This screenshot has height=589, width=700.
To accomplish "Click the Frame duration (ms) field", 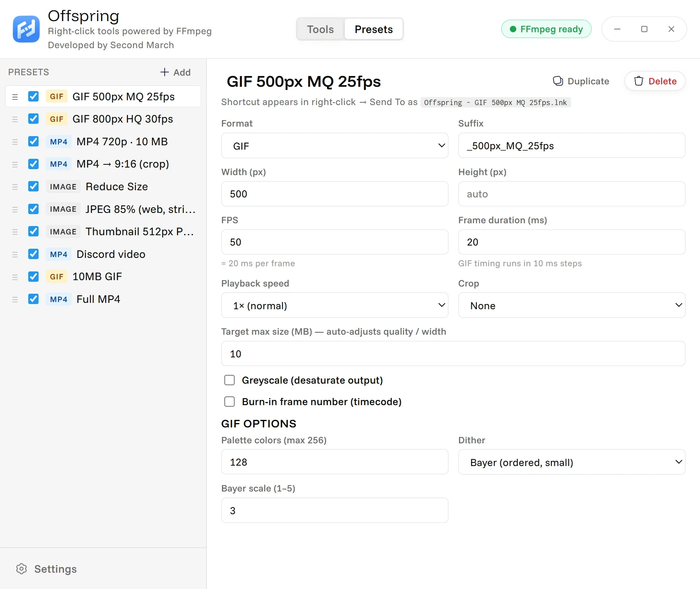I will click(x=572, y=242).
